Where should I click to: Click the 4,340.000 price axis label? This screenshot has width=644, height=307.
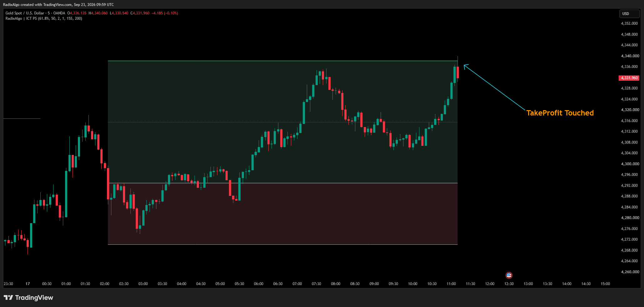(x=630, y=56)
